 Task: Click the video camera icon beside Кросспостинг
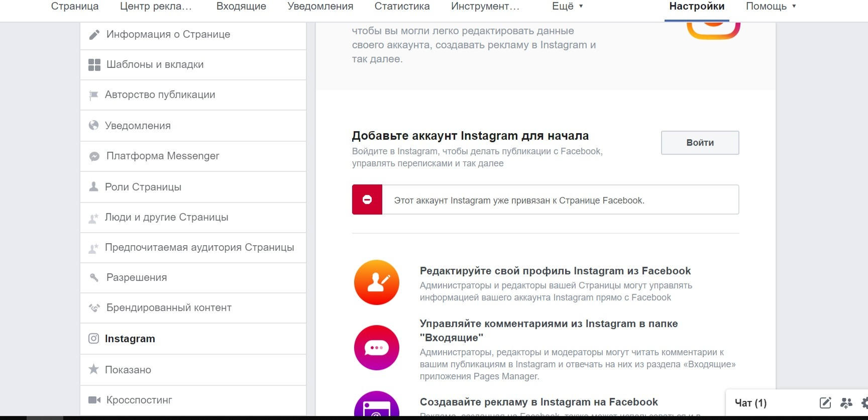point(94,400)
